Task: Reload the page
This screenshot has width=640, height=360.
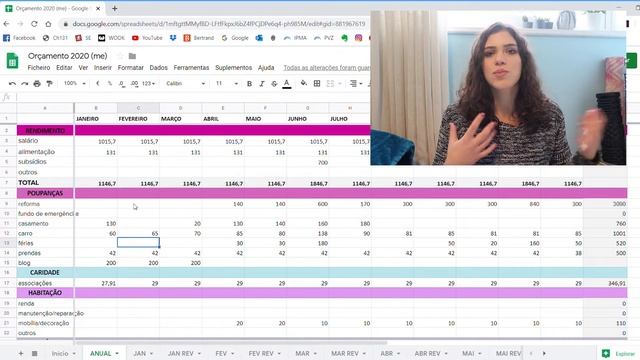Action: click(x=34, y=24)
